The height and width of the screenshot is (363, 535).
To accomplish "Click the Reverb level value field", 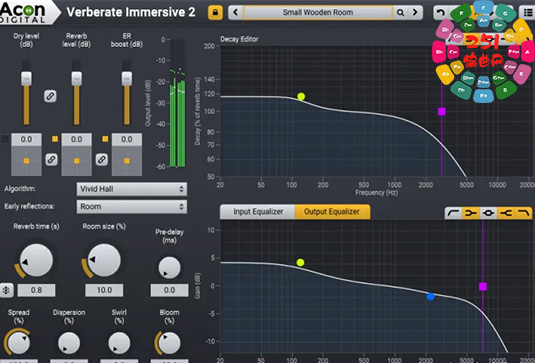I will point(76,140).
